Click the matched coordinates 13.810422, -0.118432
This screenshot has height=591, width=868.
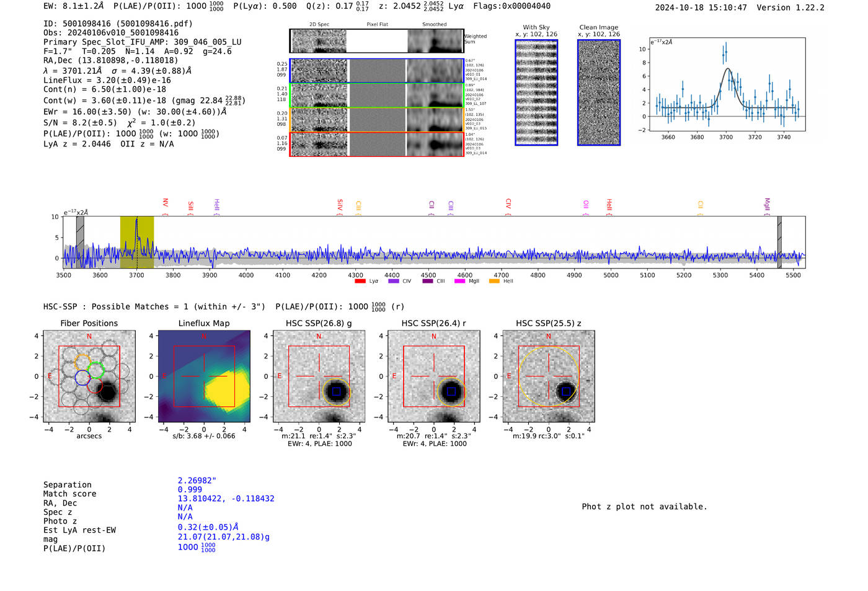(x=226, y=499)
